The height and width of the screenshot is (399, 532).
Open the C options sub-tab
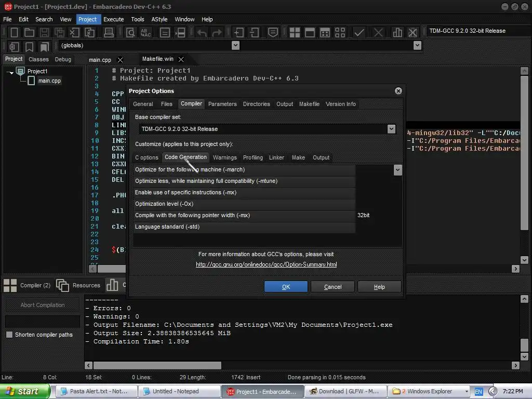pyautogui.click(x=147, y=157)
